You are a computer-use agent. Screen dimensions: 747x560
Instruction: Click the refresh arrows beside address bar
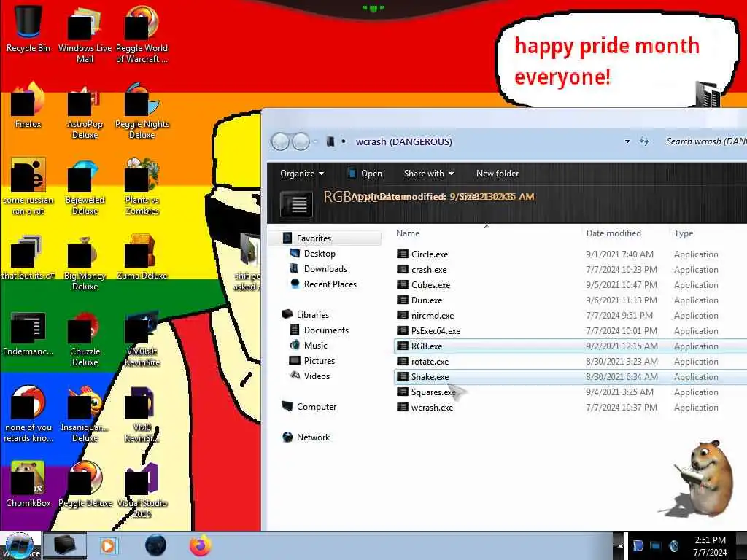coord(643,141)
